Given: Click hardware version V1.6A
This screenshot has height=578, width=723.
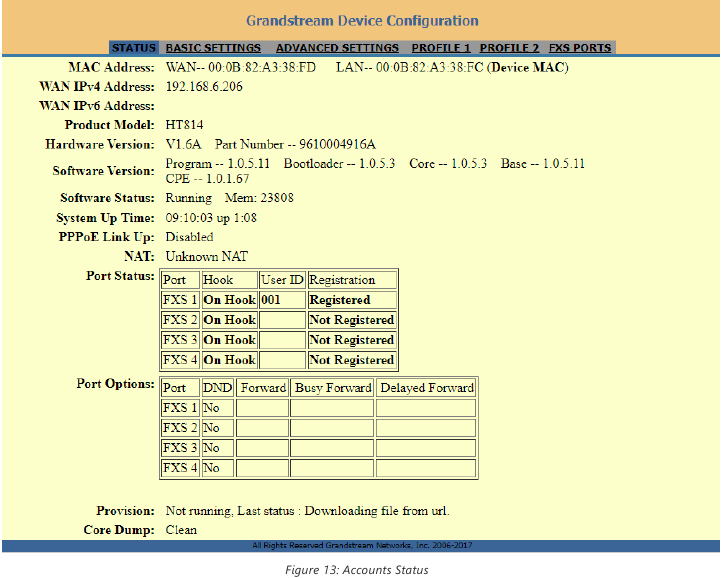Looking at the screenshot, I should click(183, 145).
